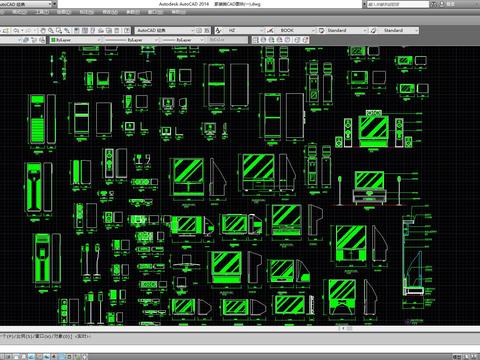Open the ByLayer lineweight dropdown
The width and height of the screenshot is (480, 360).
pyautogui.click(x=182, y=40)
